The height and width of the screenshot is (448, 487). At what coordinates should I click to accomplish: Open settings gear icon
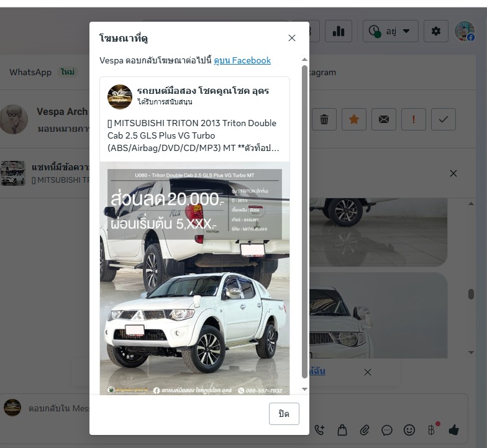tap(436, 31)
